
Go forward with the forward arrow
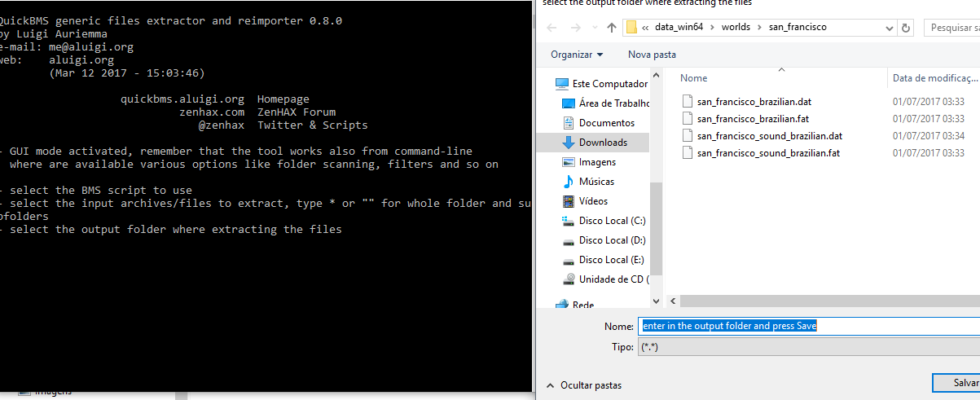575,28
